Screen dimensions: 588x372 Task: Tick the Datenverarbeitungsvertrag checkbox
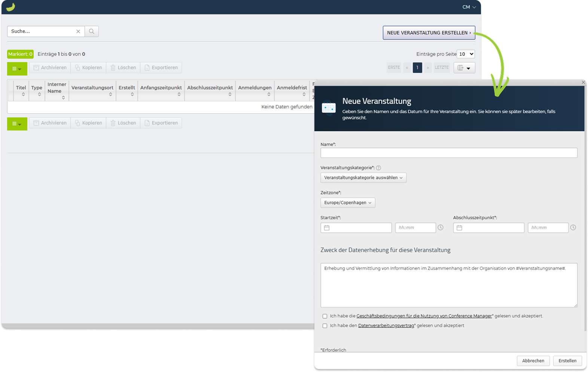[325, 326]
